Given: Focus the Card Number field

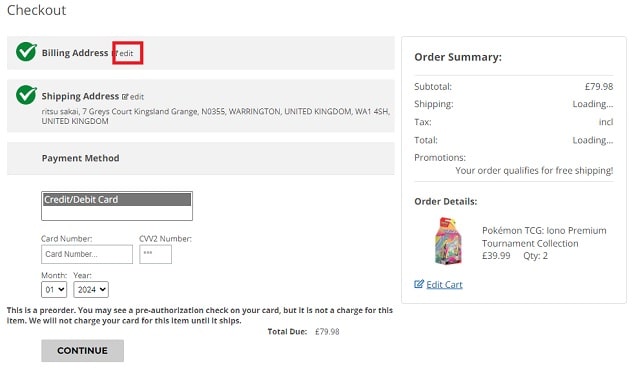Looking at the screenshot, I should [x=87, y=254].
